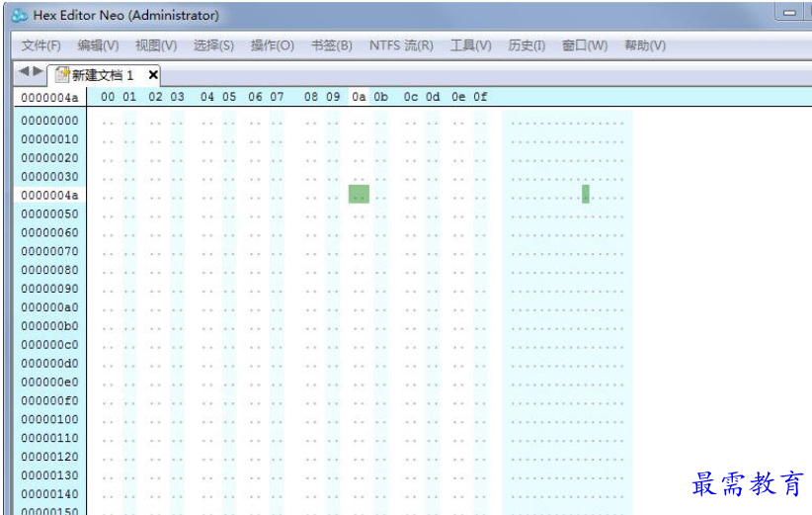Click column header 0c
Screen dimensions: 812x515
(x=411, y=97)
